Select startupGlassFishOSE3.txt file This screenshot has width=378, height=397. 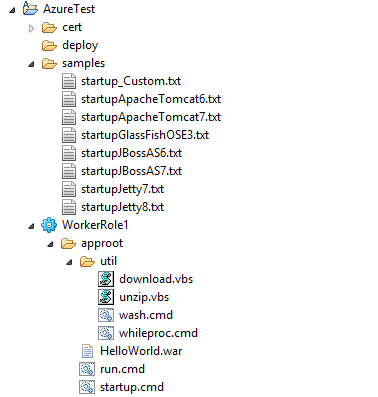pos(145,135)
